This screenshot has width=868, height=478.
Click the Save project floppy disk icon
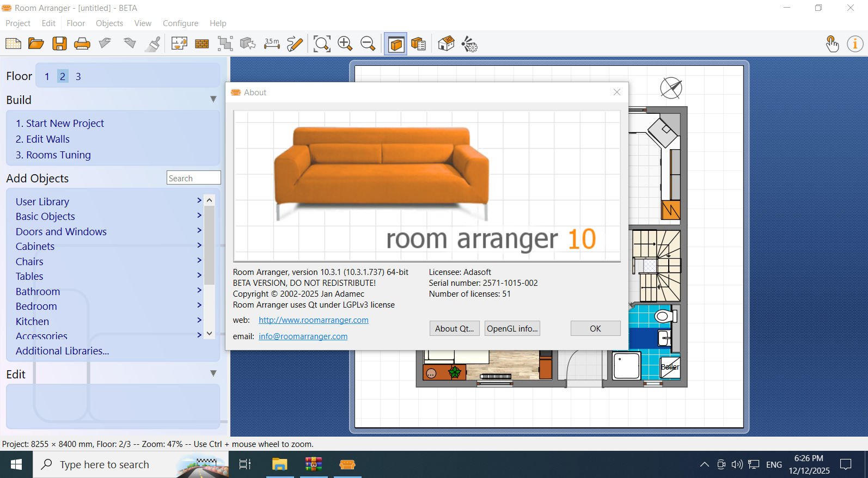[59, 44]
